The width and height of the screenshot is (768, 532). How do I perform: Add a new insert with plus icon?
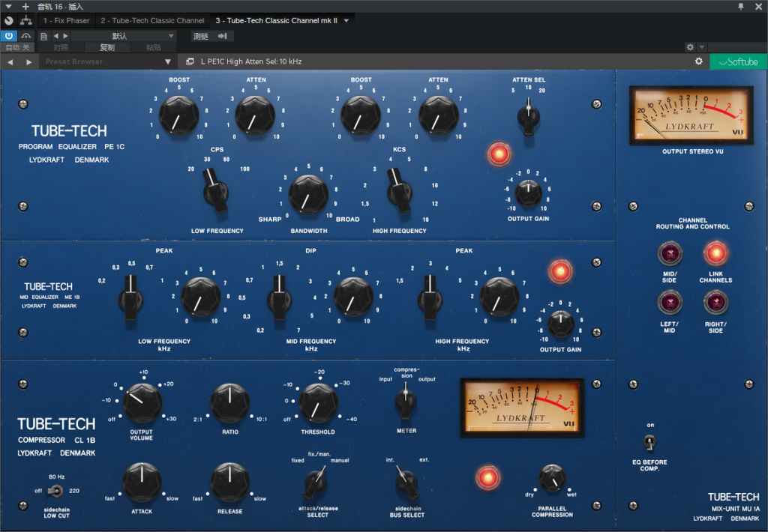(26, 6)
